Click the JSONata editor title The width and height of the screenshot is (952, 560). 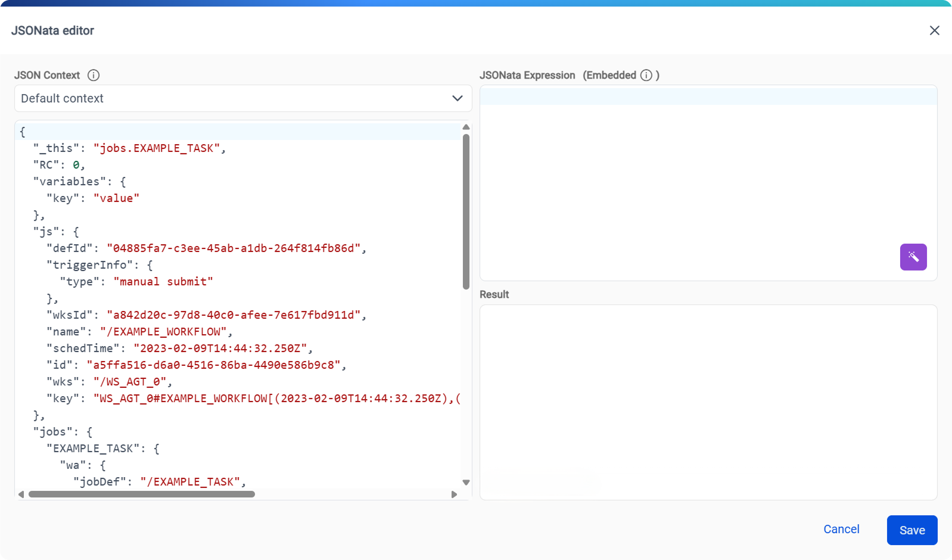(52, 30)
